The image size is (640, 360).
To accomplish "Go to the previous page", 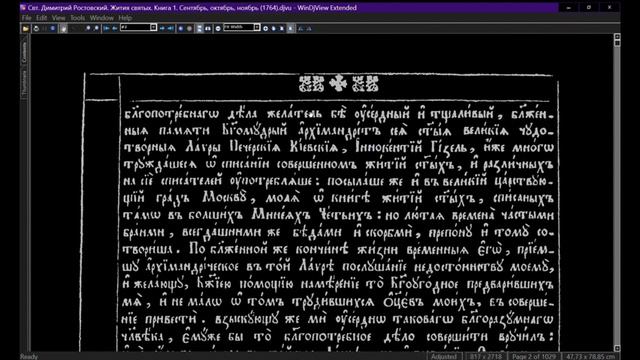I will tap(115, 28).
